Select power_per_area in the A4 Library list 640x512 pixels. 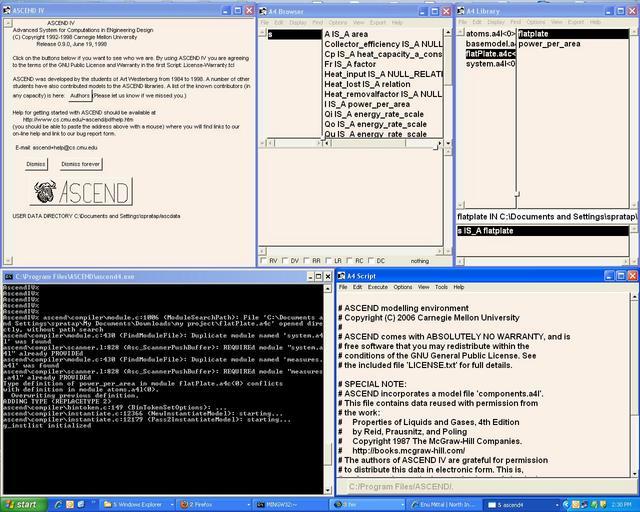(x=551, y=44)
